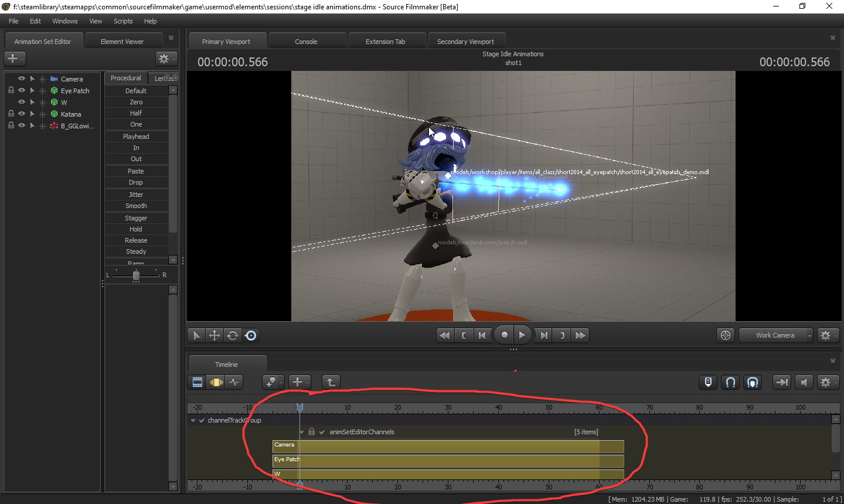844x504 pixels.
Task: Open the Extension Tab
Action: click(x=385, y=42)
